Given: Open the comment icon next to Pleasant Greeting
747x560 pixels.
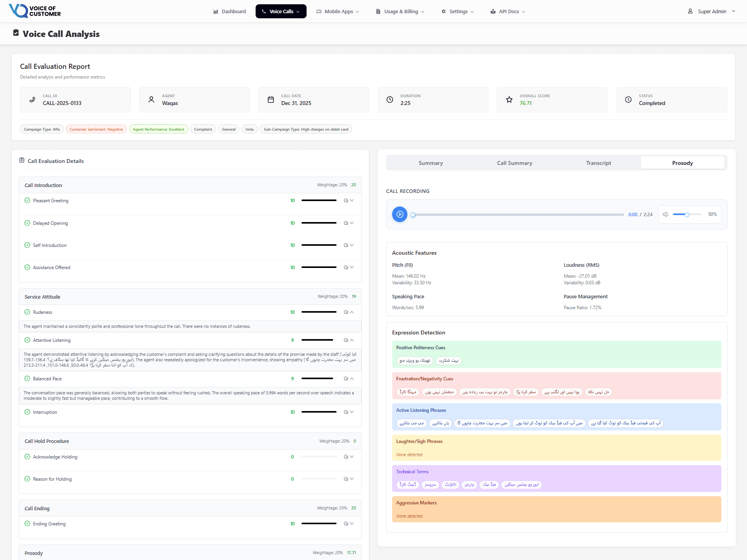Looking at the screenshot, I should click(x=345, y=200).
